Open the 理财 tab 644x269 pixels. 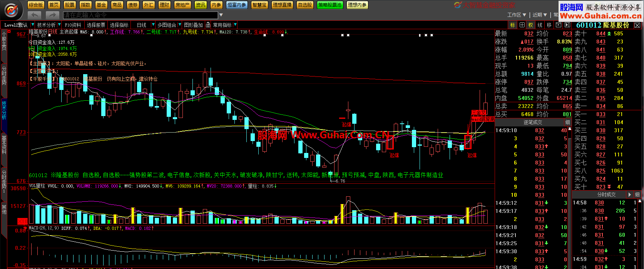coord(164,5)
